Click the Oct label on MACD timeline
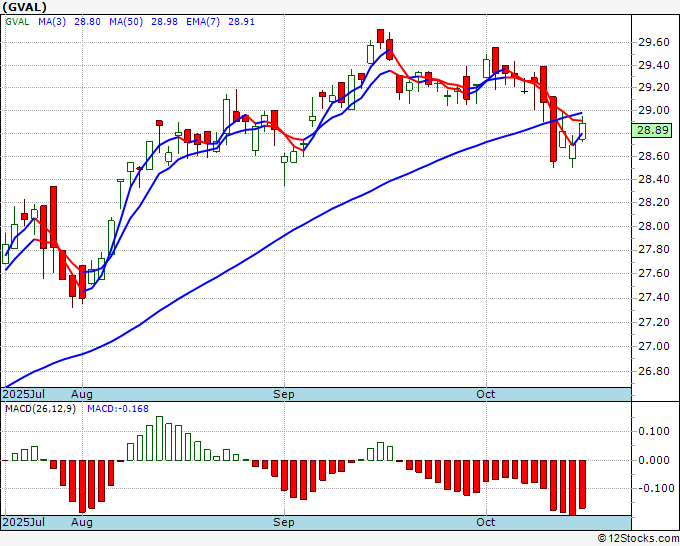 pyautogui.click(x=485, y=522)
